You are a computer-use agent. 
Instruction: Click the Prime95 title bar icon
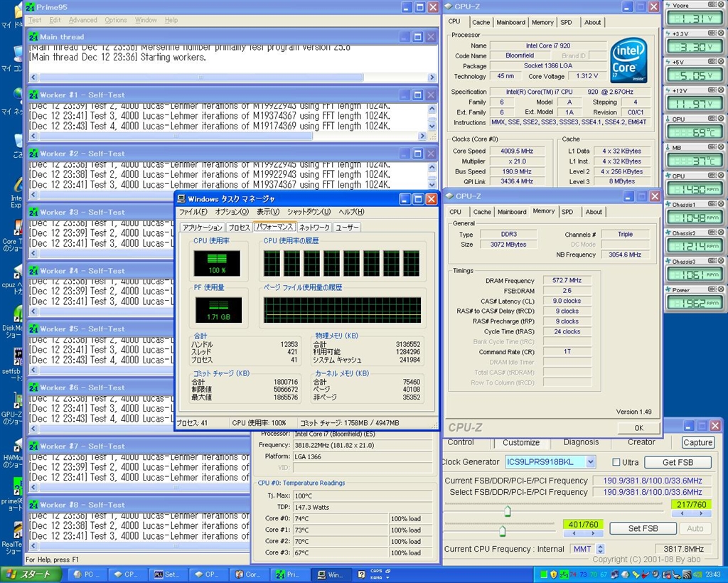coord(30,7)
